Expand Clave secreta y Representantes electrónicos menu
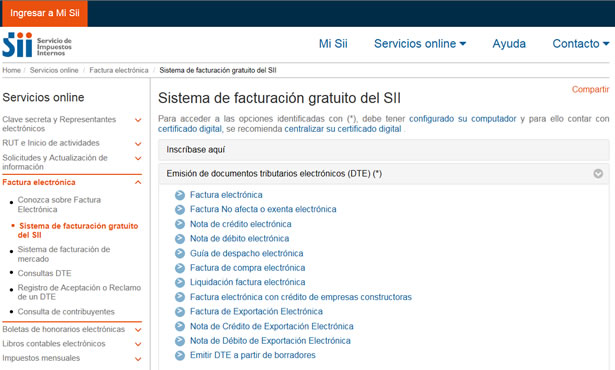 [138, 120]
